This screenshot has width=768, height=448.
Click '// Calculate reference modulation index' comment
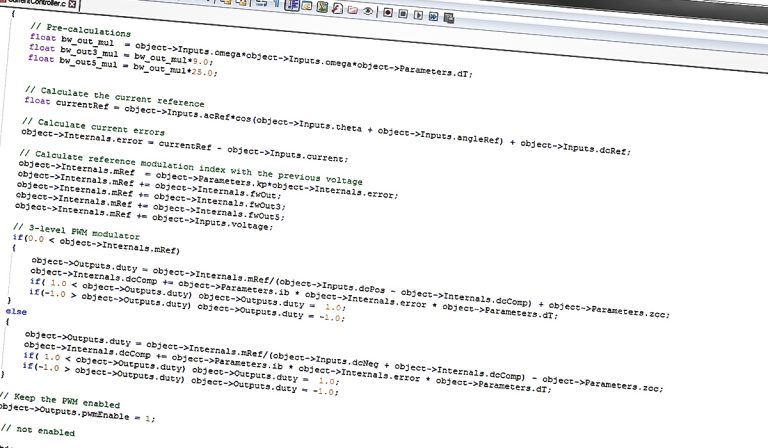click(x=191, y=167)
